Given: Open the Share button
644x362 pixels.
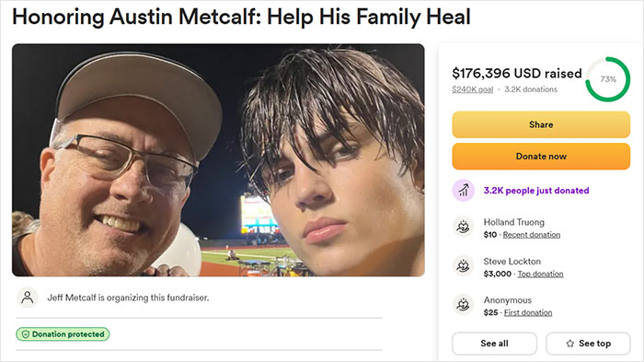Looking at the screenshot, I should pos(541,124).
